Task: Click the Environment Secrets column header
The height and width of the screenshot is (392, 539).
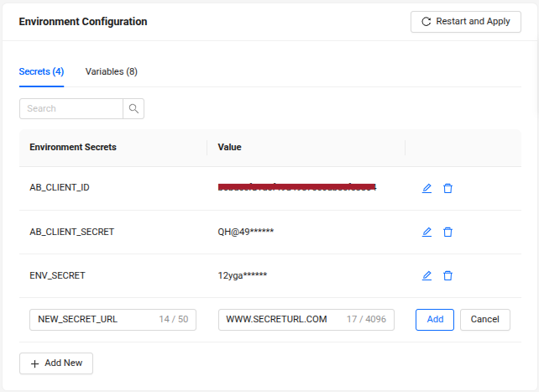Action: coord(73,147)
